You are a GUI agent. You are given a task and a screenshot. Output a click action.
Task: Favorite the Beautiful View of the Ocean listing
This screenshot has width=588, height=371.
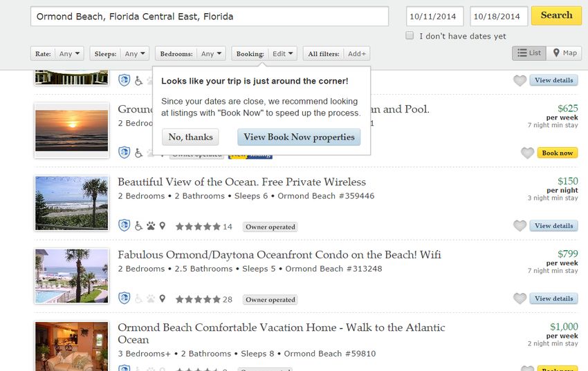520,226
